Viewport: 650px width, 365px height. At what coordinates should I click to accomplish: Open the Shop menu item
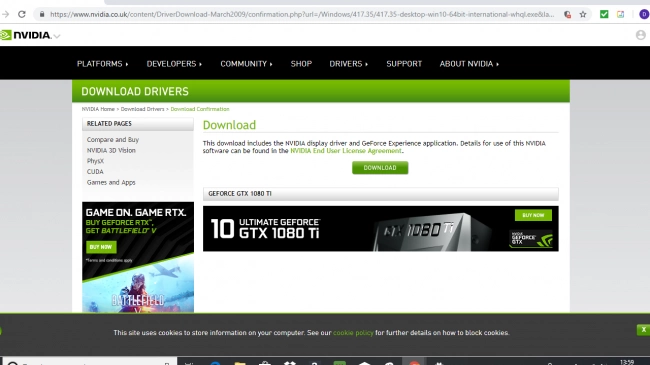tap(301, 64)
